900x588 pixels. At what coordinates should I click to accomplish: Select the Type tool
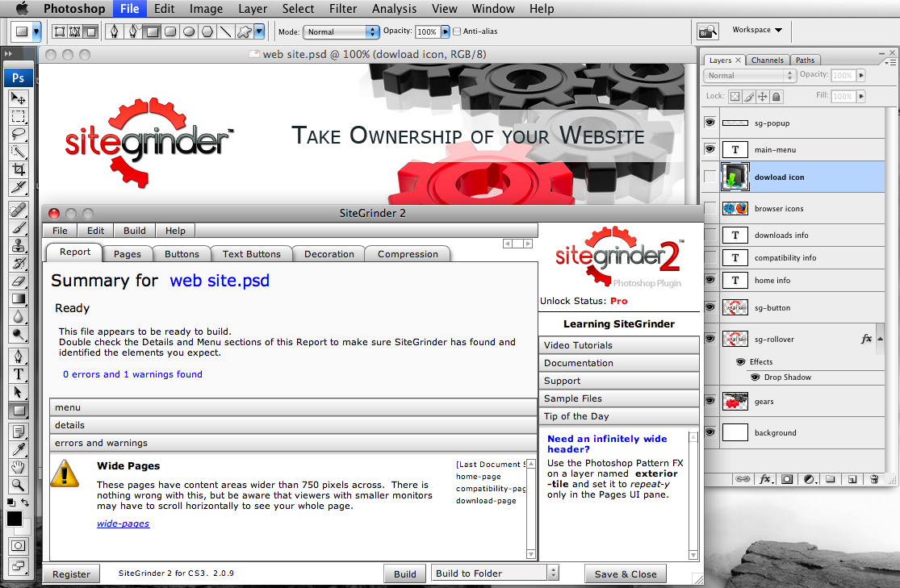click(x=19, y=374)
